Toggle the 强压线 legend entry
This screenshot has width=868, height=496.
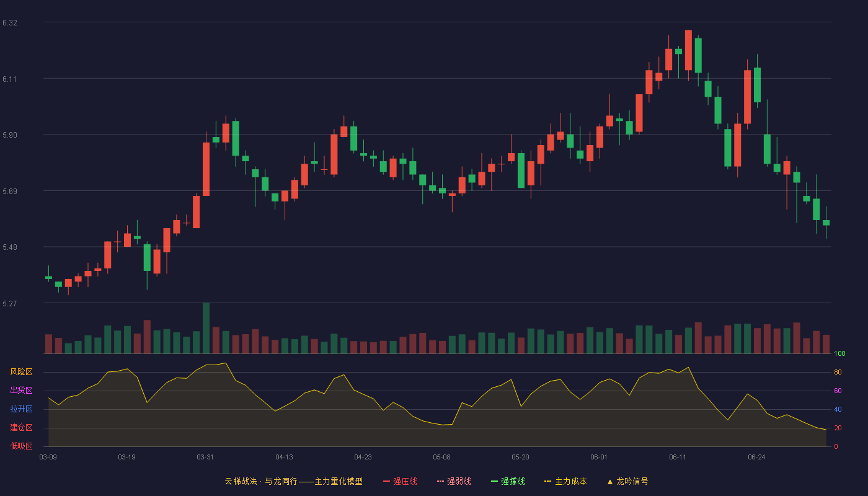click(x=400, y=481)
